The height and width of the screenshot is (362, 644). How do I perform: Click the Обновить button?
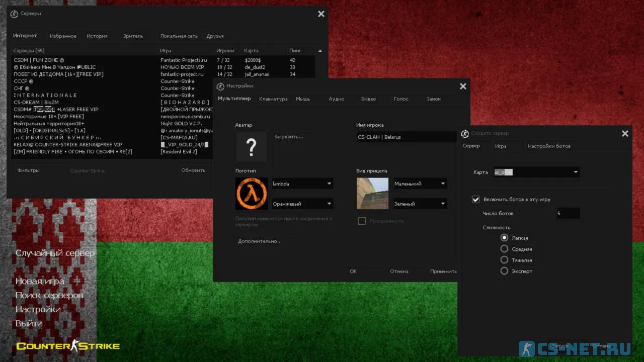click(x=193, y=170)
